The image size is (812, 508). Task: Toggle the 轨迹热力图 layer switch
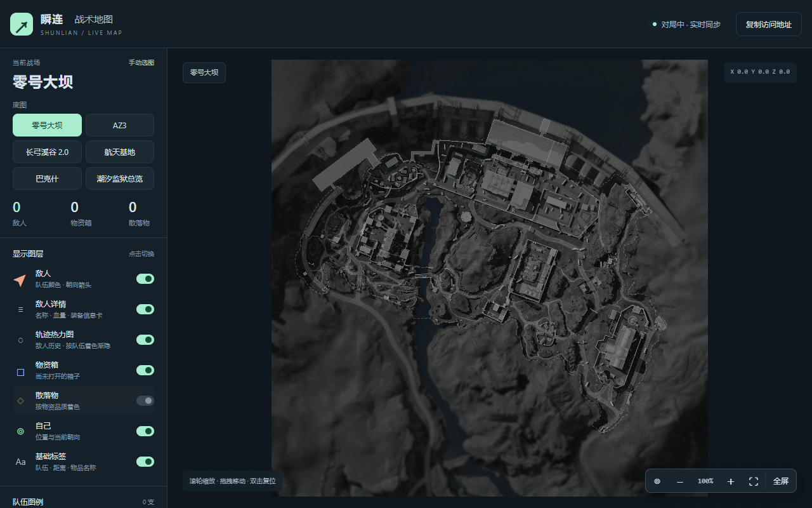pos(145,340)
